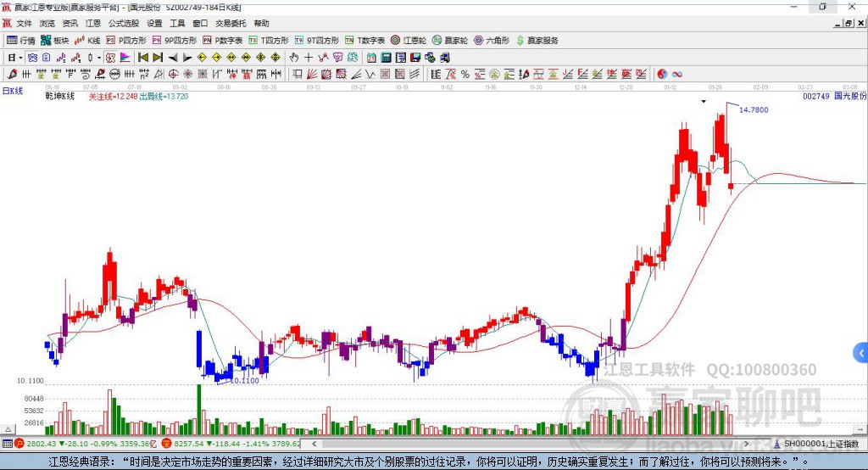
Task: Click the jump-to-first-bar icon
Action: pyautogui.click(x=142, y=58)
